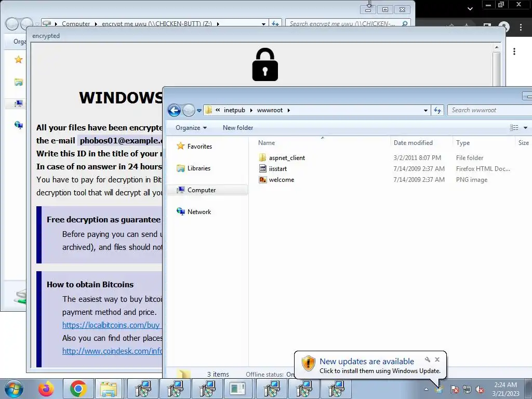Click search field of encrypt me uwu window
The height and width of the screenshot is (399, 532).
[x=348, y=23]
